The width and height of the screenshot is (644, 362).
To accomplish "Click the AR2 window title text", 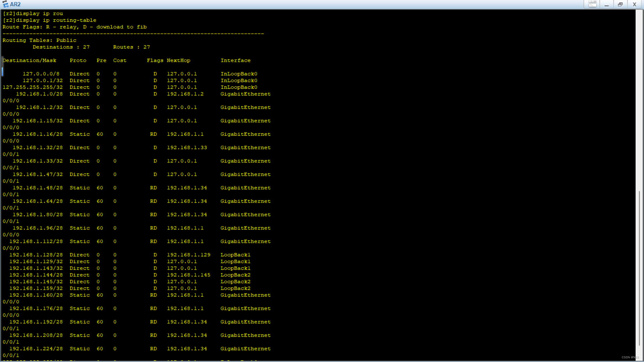I will tap(15, 4).
